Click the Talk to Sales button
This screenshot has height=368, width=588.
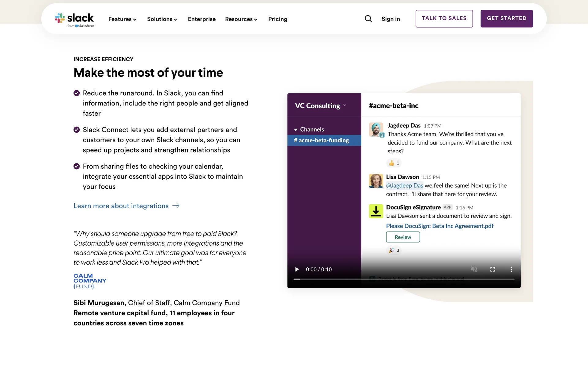[x=444, y=18]
